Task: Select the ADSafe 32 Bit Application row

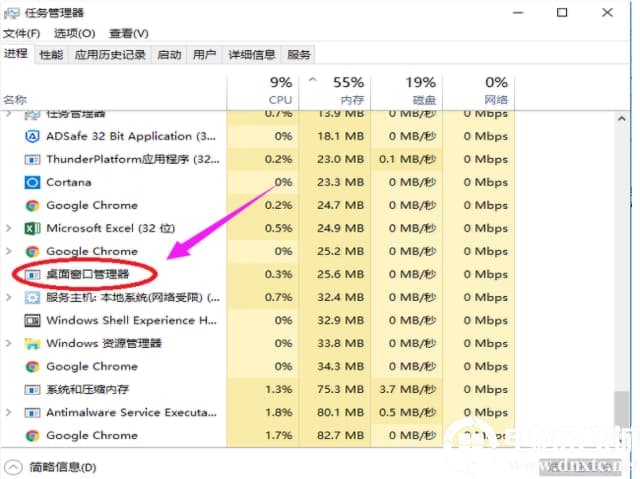Action: pos(258,136)
